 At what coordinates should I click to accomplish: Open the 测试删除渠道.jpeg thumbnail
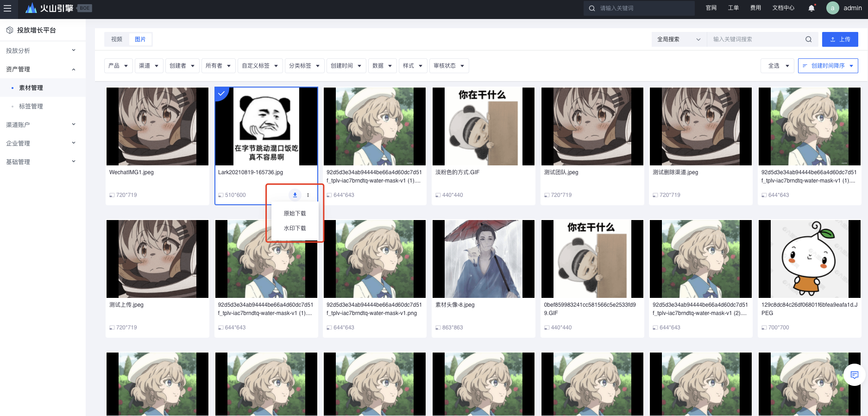701,126
